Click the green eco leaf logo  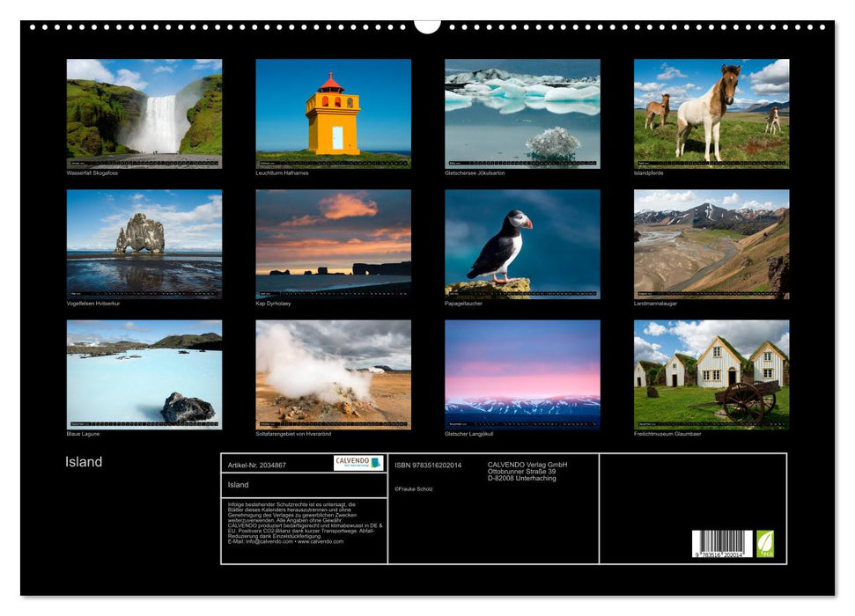(x=765, y=543)
